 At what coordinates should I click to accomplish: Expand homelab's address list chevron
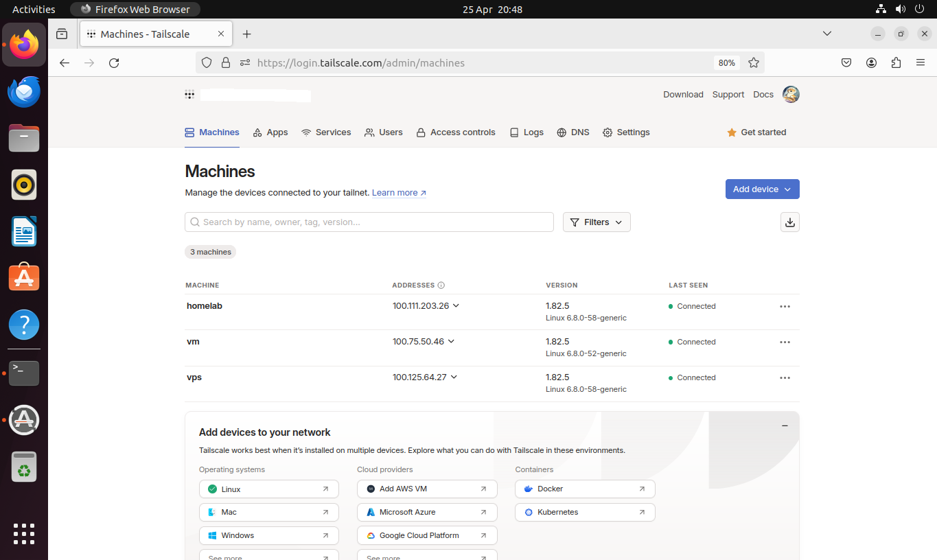tap(455, 305)
